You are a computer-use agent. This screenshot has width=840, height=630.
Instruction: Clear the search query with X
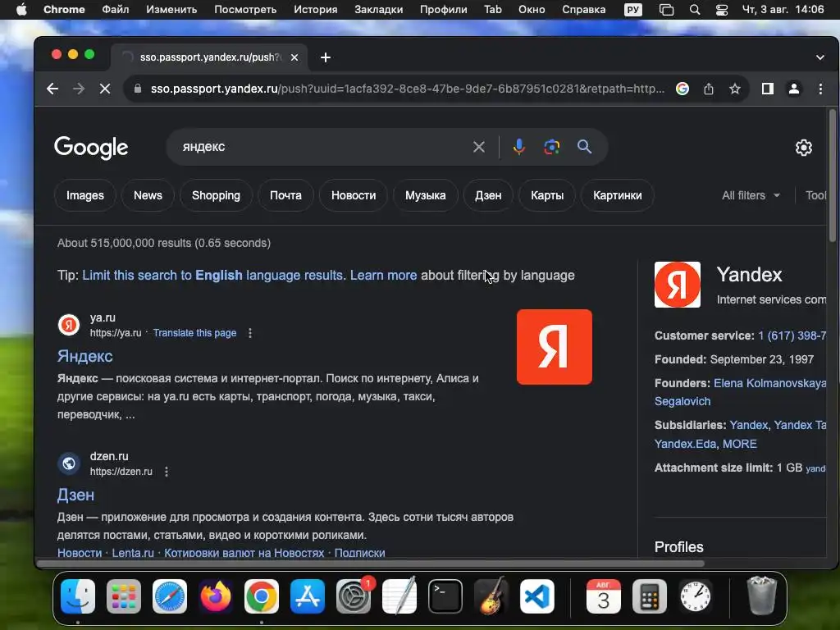coord(479,147)
